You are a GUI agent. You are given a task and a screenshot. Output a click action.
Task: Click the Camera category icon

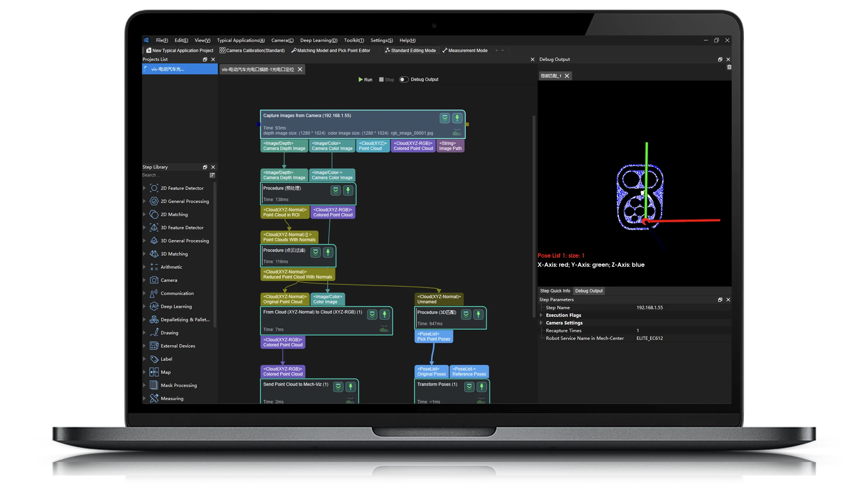[x=154, y=280]
